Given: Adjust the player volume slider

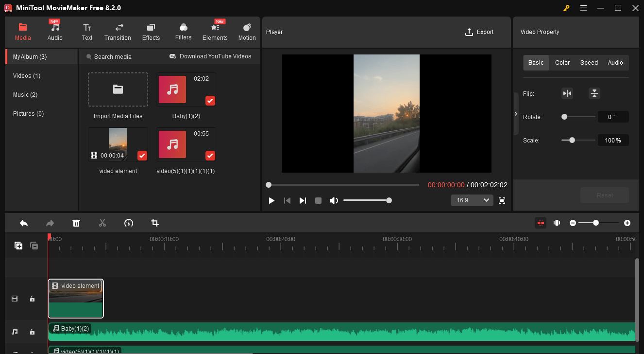Looking at the screenshot, I should (x=367, y=200).
